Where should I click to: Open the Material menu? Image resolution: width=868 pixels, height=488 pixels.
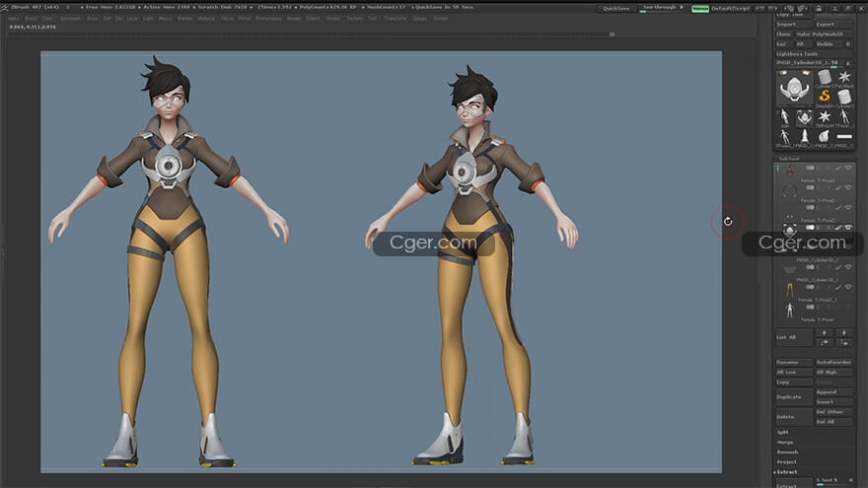click(206, 19)
